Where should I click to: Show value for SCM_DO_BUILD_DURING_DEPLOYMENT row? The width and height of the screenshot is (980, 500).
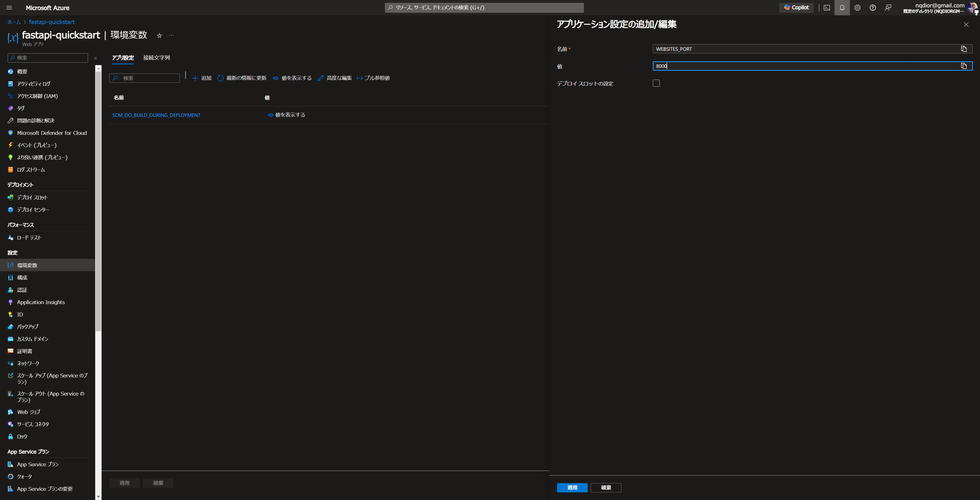[x=286, y=115]
